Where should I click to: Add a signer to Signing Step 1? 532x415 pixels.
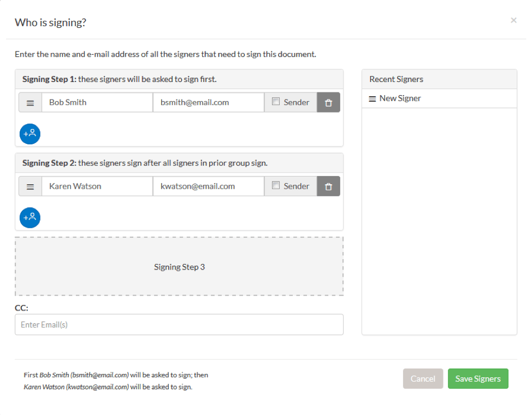point(30,133)
